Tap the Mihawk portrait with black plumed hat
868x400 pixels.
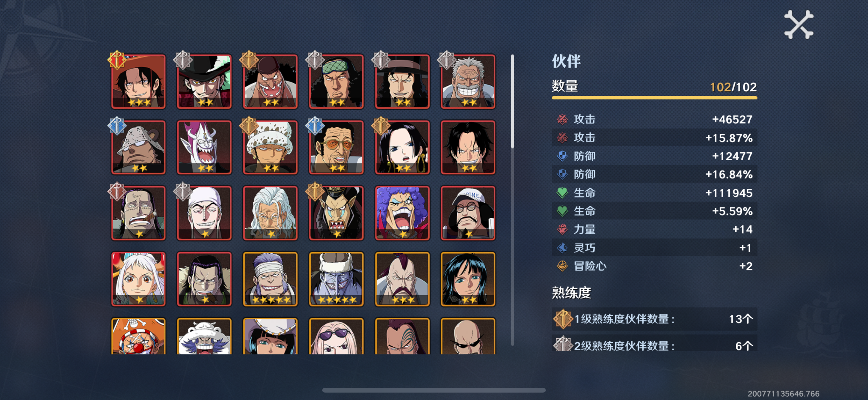pyautogui.click(x=204, y=82)
